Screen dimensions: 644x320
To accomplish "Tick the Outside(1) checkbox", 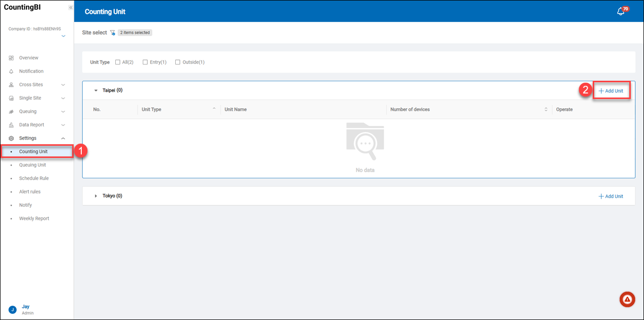I will [178, 62].
